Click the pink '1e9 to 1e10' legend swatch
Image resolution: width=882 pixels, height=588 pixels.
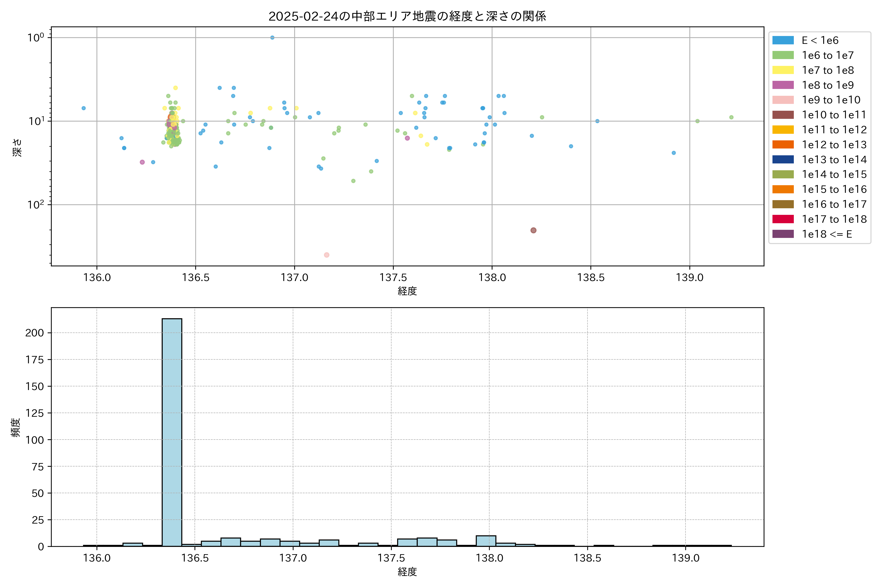[783, 100]
